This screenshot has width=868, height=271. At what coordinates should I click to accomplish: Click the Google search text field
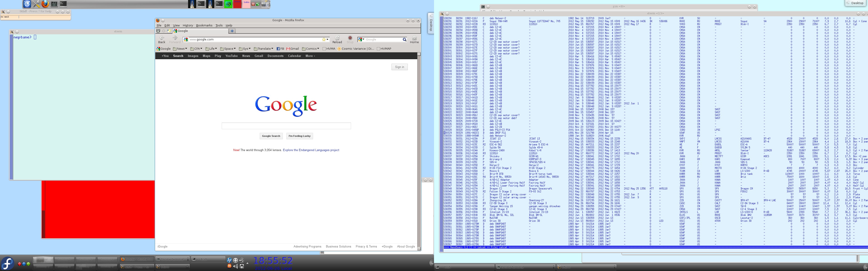pos(286,126)
